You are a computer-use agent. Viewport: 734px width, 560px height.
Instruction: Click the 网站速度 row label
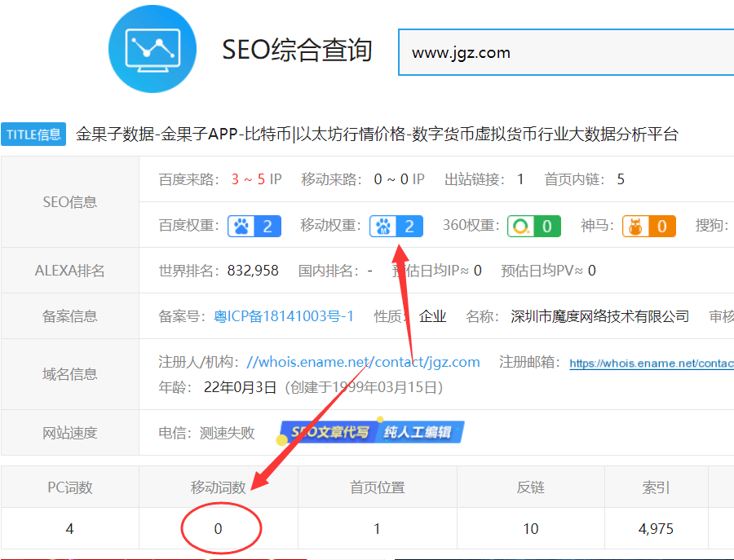coord(70,433)
